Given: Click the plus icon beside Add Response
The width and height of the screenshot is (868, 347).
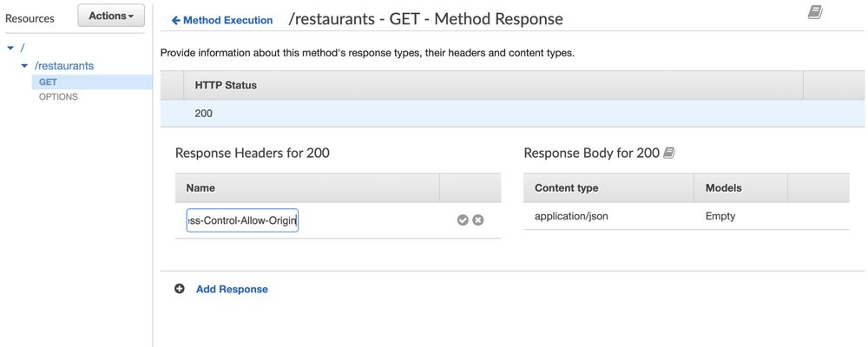Looking at the screenshot, I should 180,289.
